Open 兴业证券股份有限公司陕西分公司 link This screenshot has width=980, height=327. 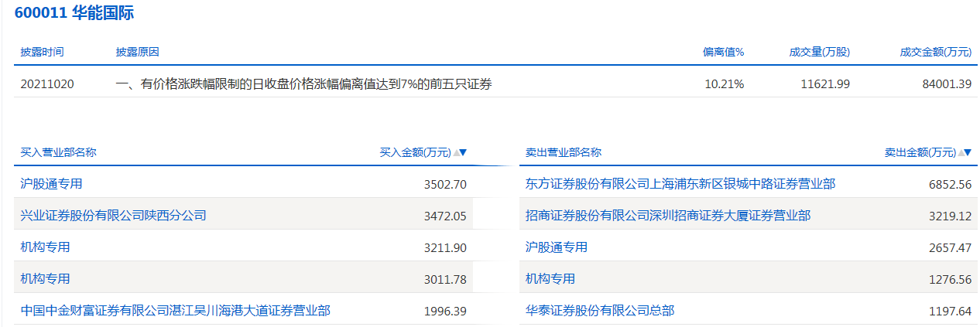(x=113, y=216)
